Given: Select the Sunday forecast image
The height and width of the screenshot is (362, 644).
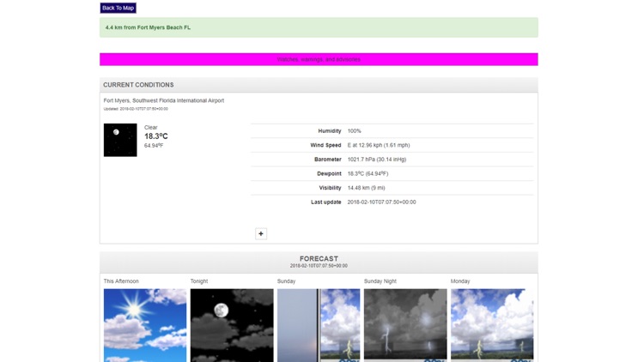Looking at the screenshot, I should click(x=319, y=325).
